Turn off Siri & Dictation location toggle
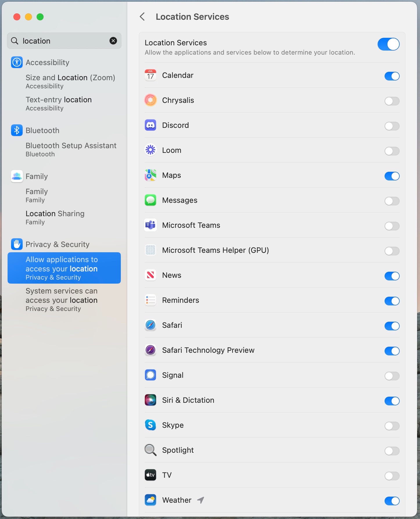The image size is (420, 519). tap(392, 401)
